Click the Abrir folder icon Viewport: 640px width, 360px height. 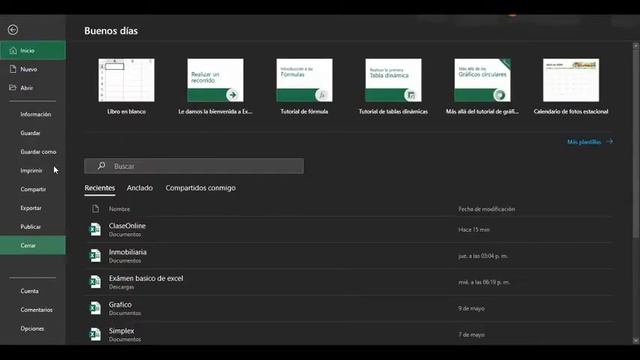(13, 88)
